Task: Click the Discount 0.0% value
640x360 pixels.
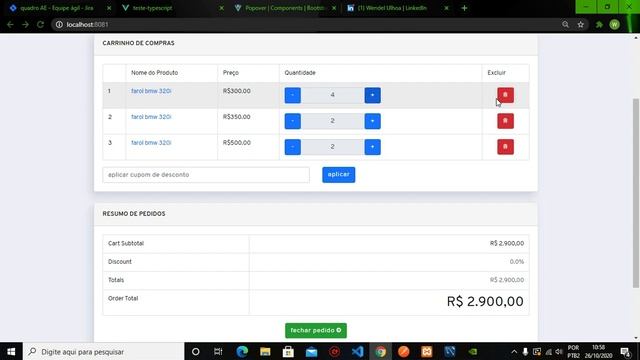Action: click(517, 262)
